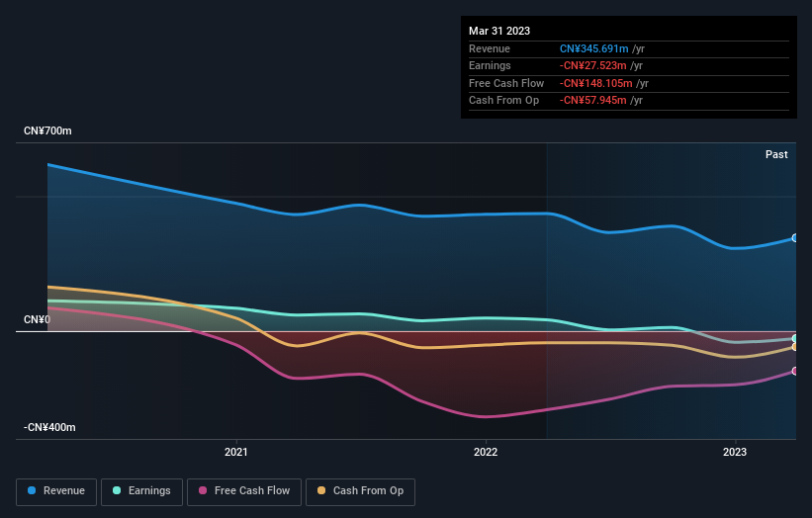812x518 pixels.
Task: Click the teal Earnings endpoint marker
Action: pos(794,339)
